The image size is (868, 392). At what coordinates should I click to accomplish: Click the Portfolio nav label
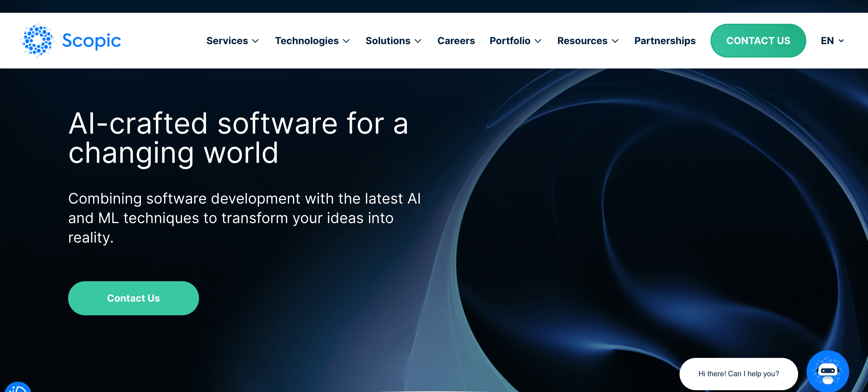pyautogui.click(x=509, y=41)
